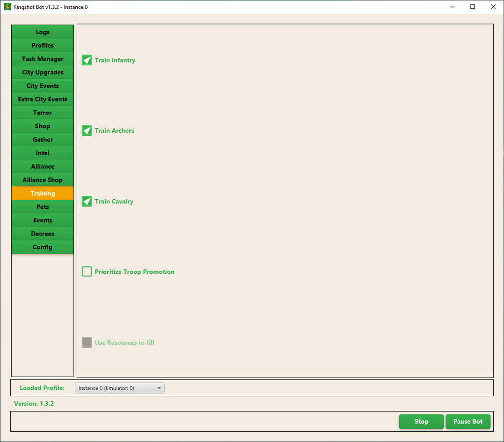Screen dimensions: 504x442
Task: Toggle the Train Cavalry checkbox
Action: tap(87, 202)
